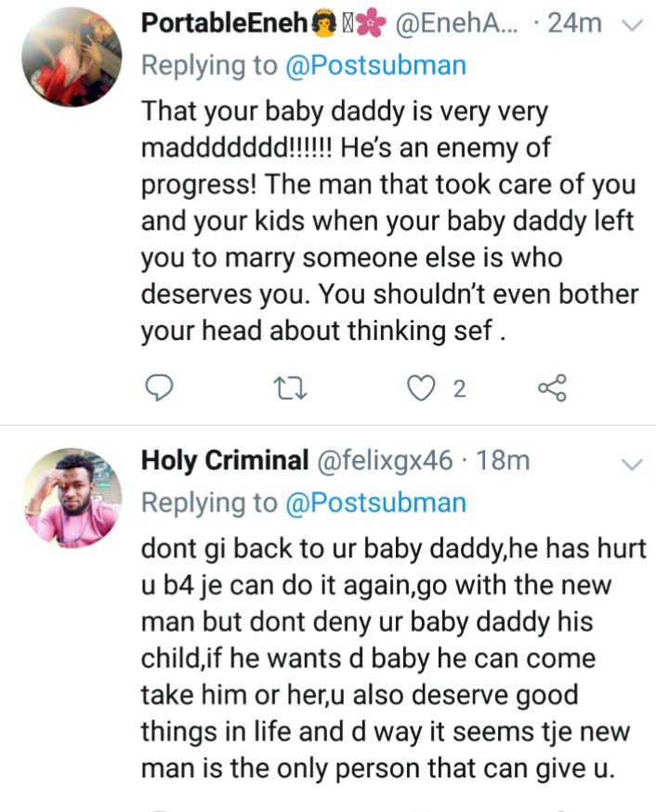
Task: Expand options chevron on Holy Criminal's tweet
Action: click(x=632, y=463)
